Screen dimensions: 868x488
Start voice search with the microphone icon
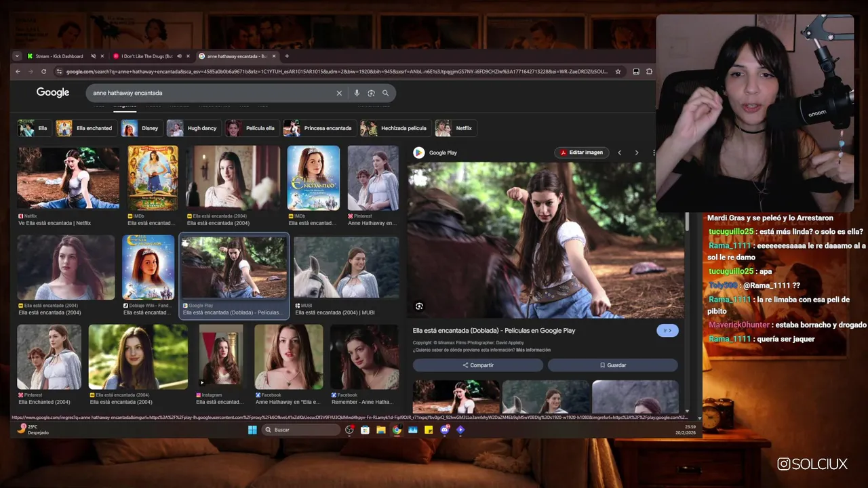tap(357, 93)
